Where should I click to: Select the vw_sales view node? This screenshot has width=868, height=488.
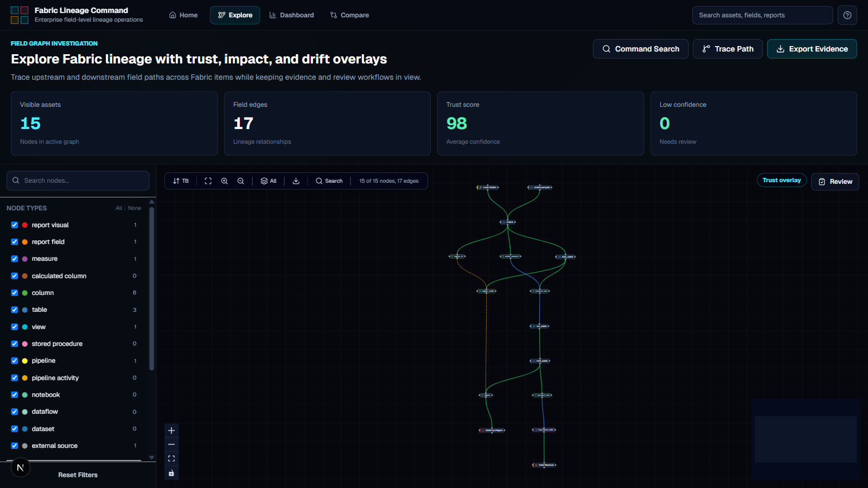point(540,326)
